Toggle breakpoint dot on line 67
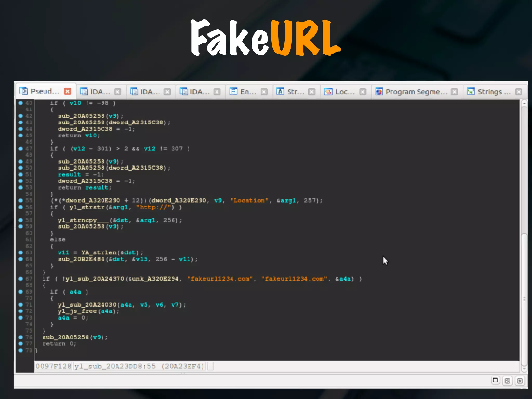Image resolution: width=532 pixels, height=399 pixels. click(x=21, y=279)
